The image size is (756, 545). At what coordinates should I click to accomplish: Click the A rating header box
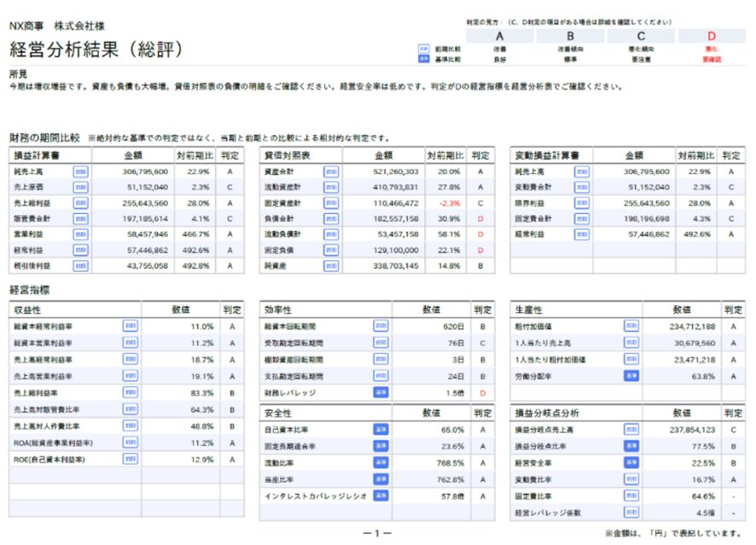499,36
